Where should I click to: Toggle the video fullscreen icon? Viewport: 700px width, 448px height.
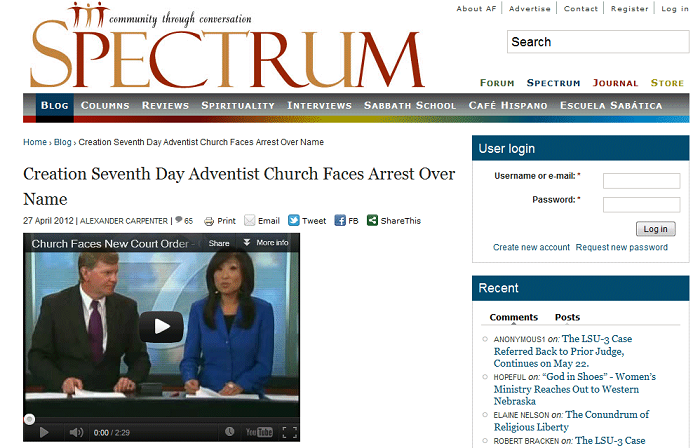click(x=289, y=432)
